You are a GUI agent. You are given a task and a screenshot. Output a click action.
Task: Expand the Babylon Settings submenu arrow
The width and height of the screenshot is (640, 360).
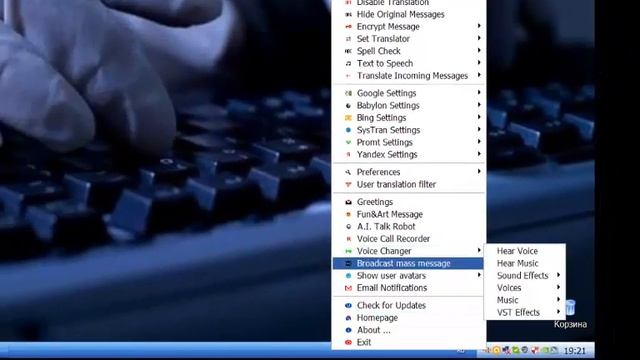479,105
